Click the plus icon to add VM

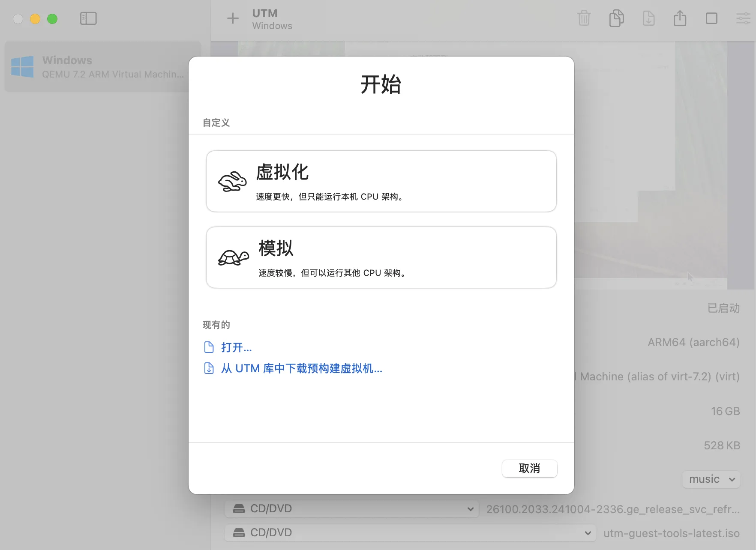click(232, 18)
